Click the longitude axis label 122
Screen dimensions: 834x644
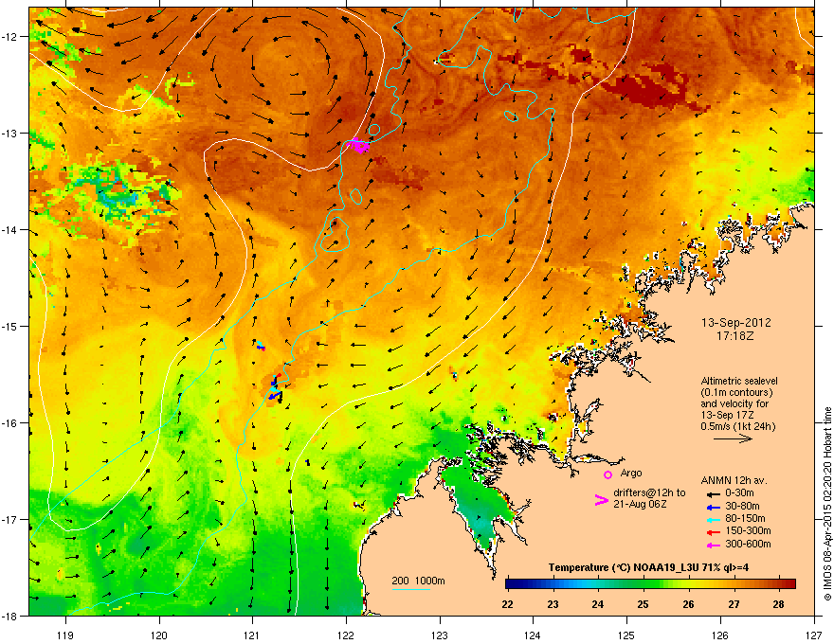click(346, 635)
